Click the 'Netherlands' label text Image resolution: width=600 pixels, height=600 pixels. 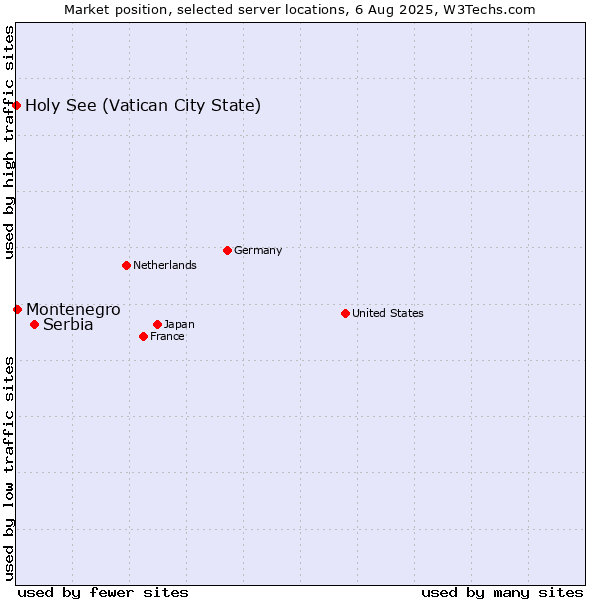click(165, 265)
